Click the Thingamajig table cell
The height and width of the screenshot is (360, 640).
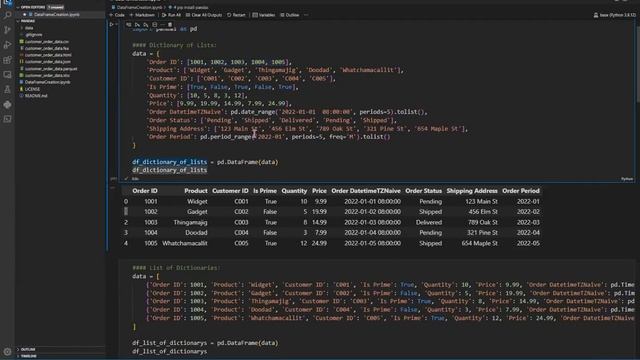coord(190,222)
